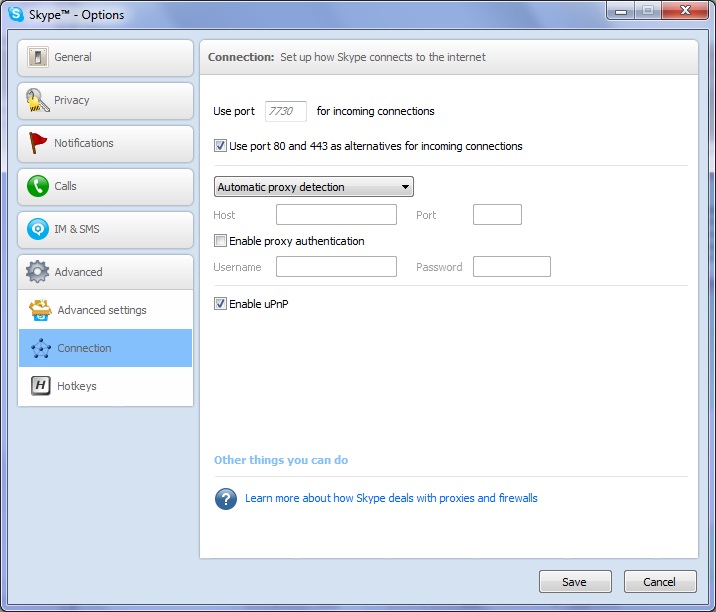Close the Skype Options window
Screen dimensions: 716x612
pyautogui.click(x=685, y=11)
